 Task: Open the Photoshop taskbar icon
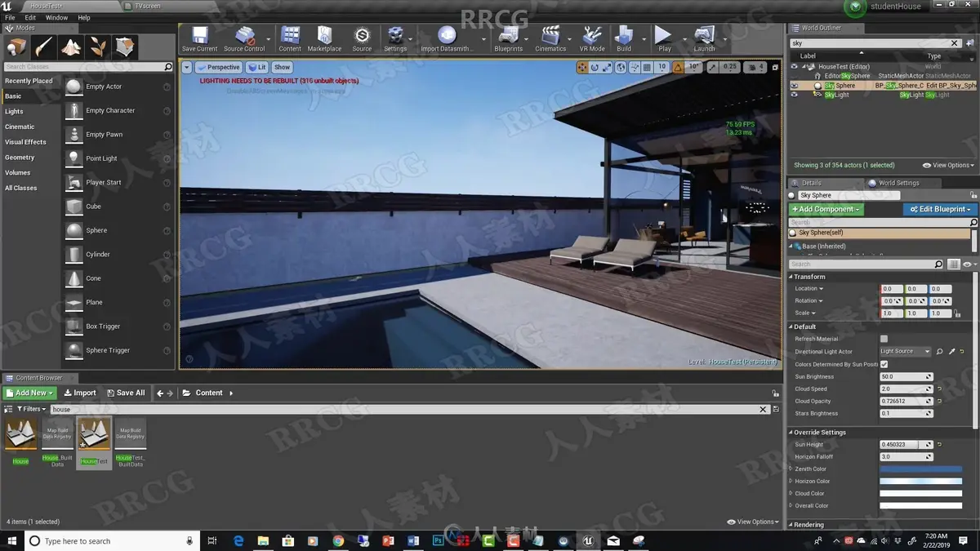click(x=438, y=540)
